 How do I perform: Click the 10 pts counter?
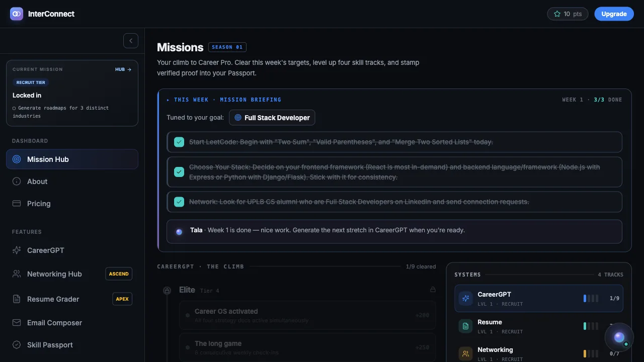(568, 14)
